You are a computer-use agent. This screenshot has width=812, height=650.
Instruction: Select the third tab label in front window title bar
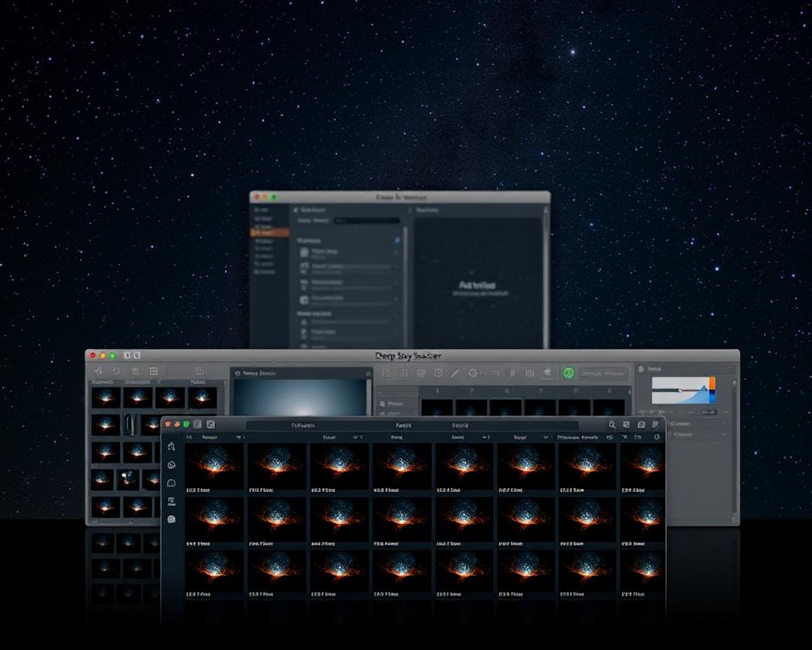460,425
